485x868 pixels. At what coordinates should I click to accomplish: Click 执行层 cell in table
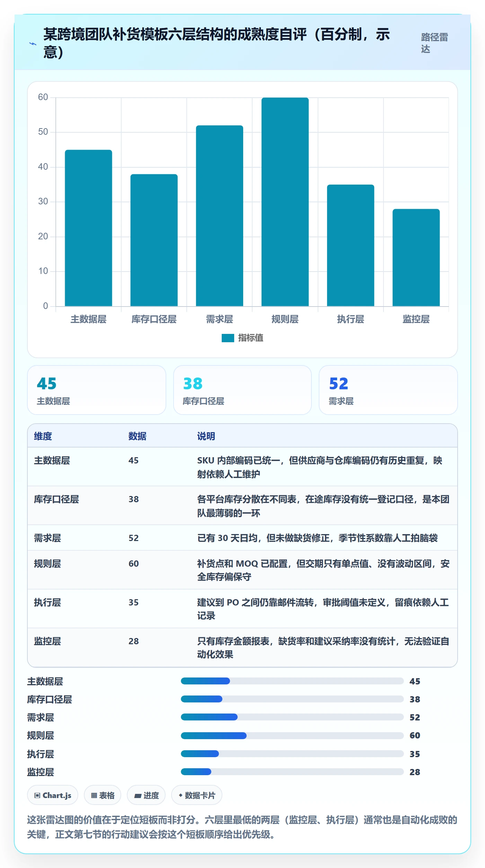[x=47, y=602]
